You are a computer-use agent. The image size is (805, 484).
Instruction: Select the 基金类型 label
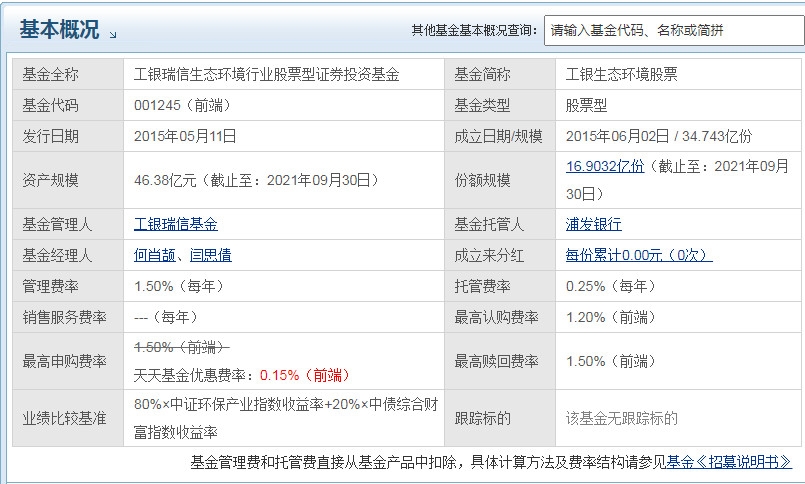482,105
